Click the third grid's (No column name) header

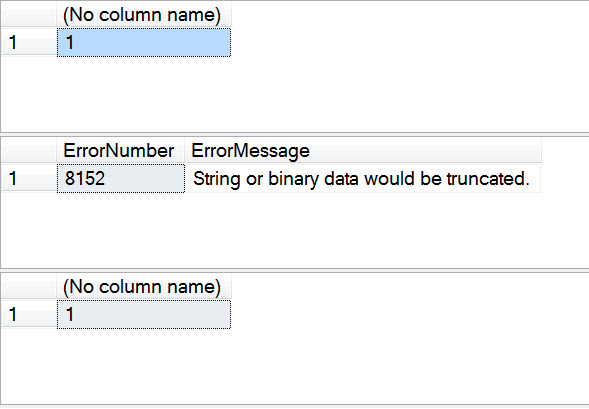pyautogui.click(x=144, y=287)
